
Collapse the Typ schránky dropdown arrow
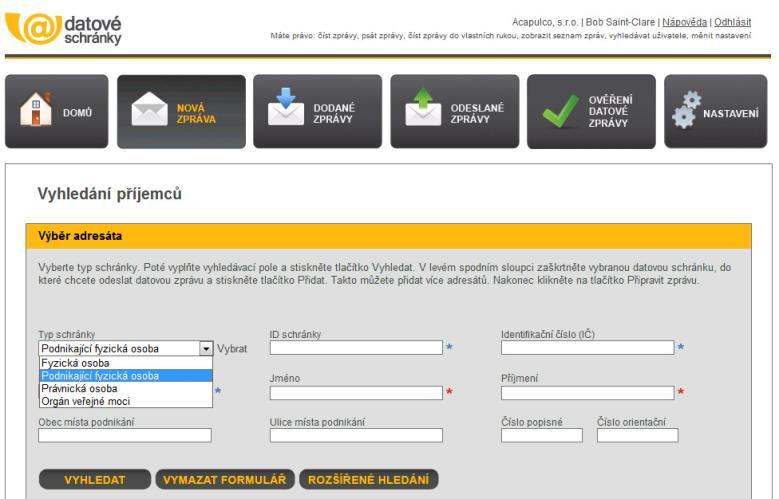tap(206, 348)
